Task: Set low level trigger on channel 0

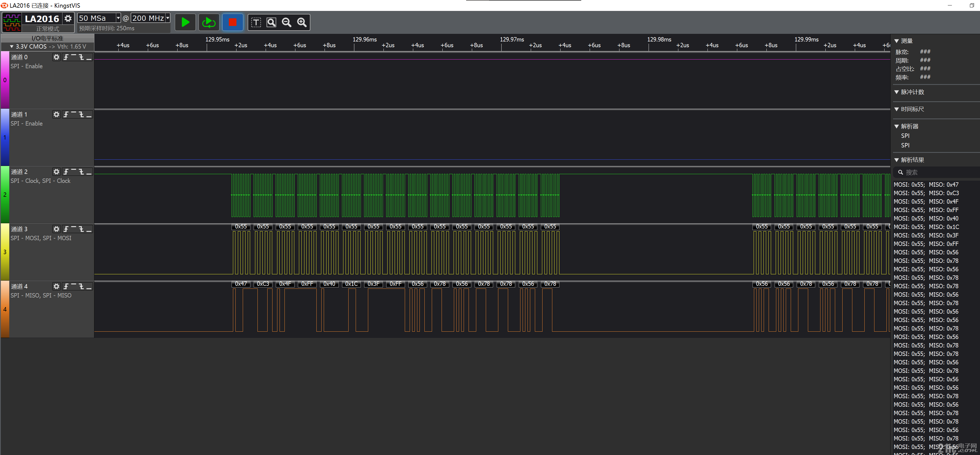Action: [x=89, y=57]
